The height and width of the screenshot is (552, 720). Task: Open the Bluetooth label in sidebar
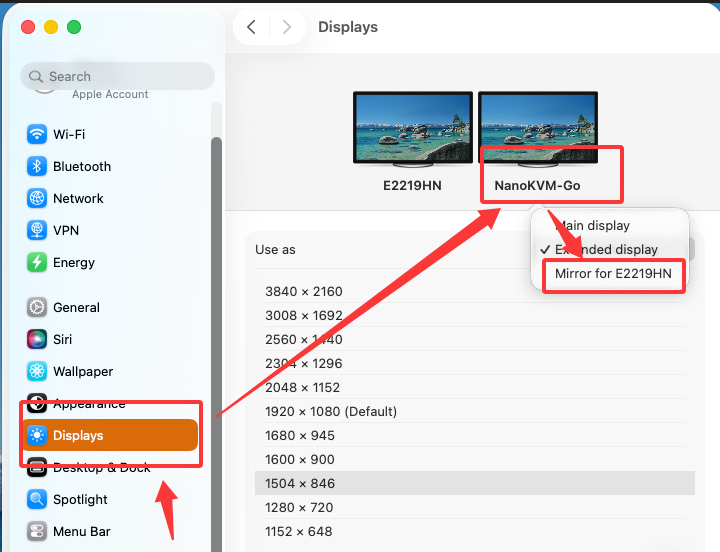[82, 166]
